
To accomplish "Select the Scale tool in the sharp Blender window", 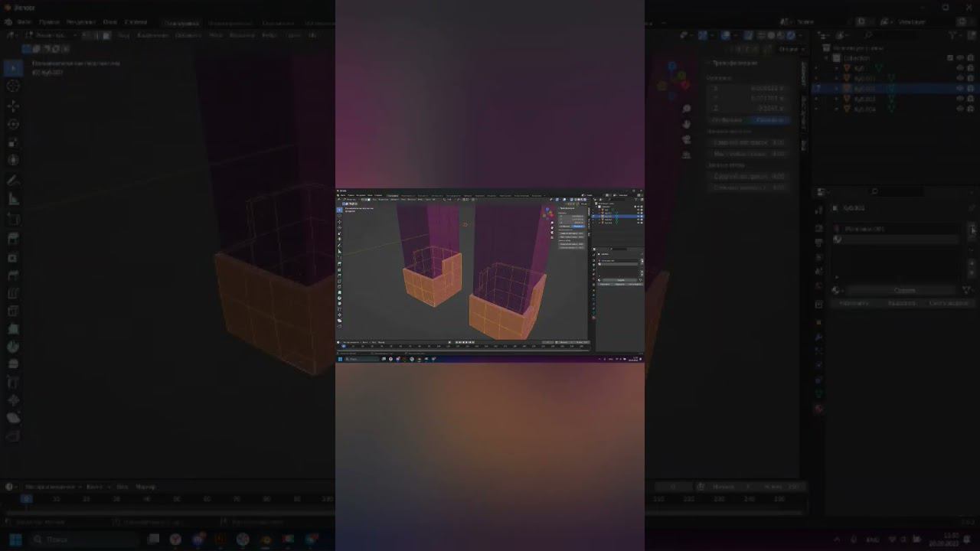I will [x=340, y=233].
